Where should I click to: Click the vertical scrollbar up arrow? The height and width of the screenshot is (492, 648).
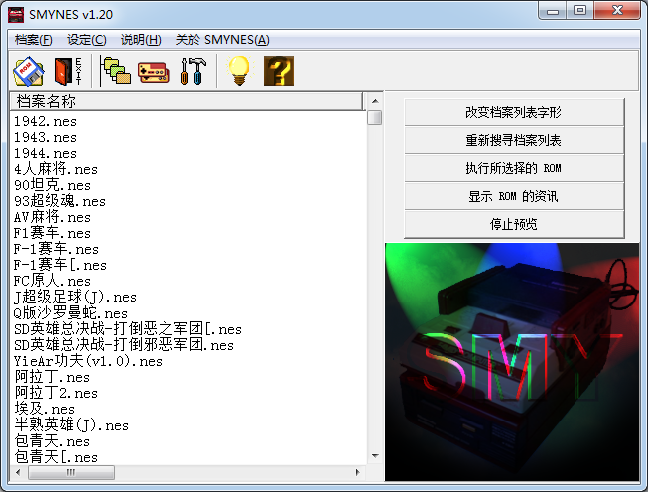(375, 101)
